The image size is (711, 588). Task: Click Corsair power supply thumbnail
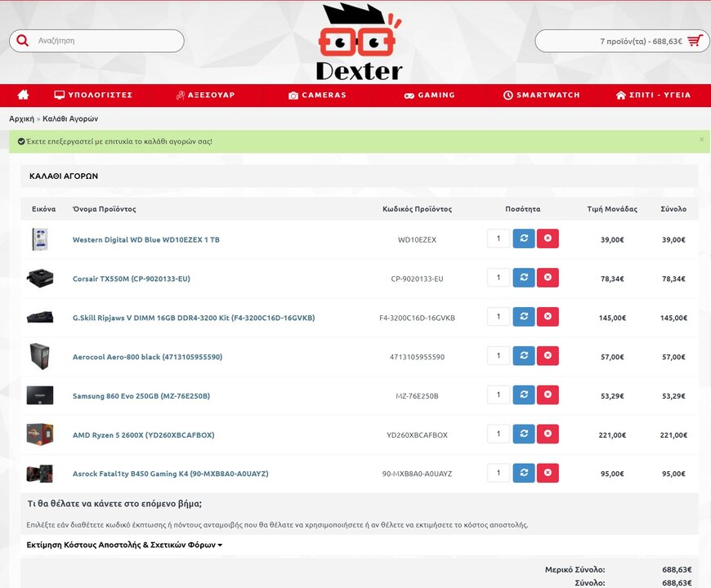pyautogui.click(x=40, y=278)
